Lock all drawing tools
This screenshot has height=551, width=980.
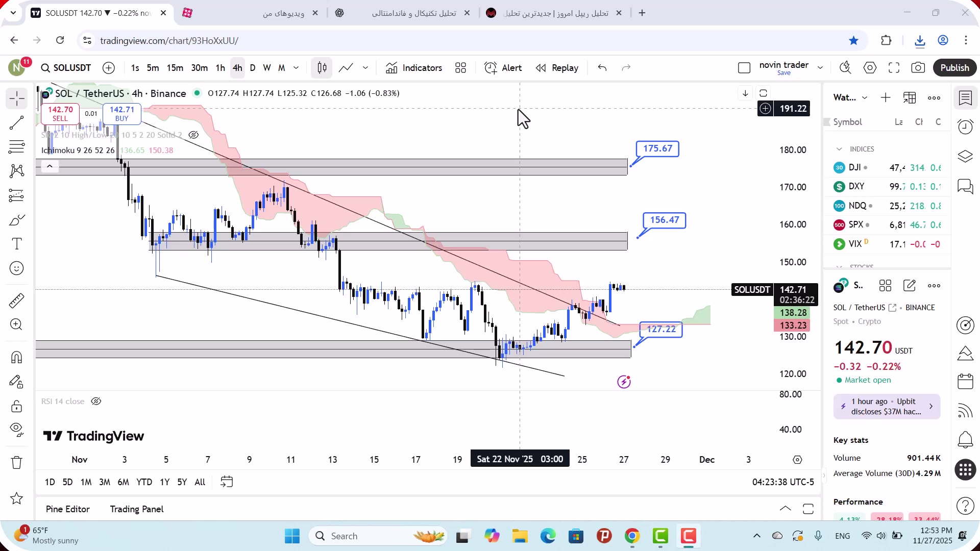[x=17, y=406]
